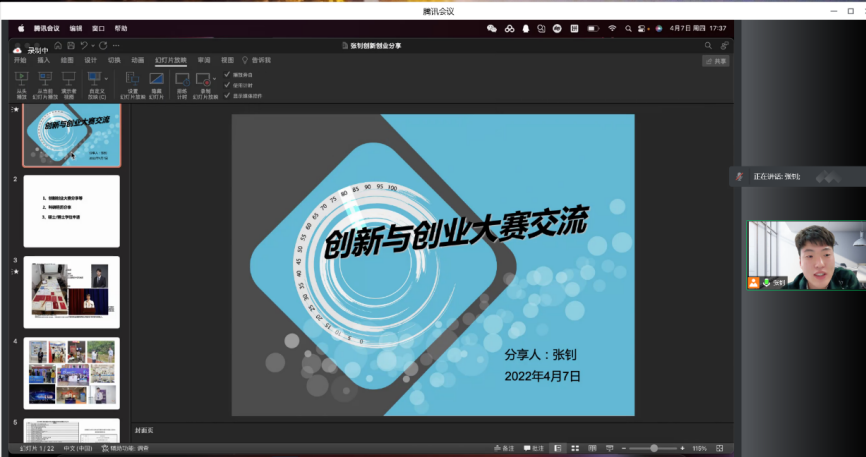Click the Notes button in status bar
This screenshot has width=866, height=457.
click(x=504, y=448)
